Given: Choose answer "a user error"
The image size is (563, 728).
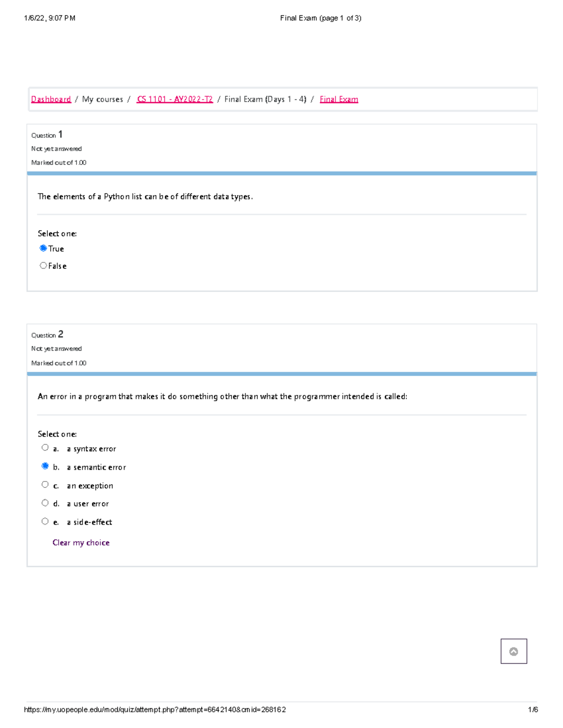Looking at the screenshot, I should click(x=45, y=502).
